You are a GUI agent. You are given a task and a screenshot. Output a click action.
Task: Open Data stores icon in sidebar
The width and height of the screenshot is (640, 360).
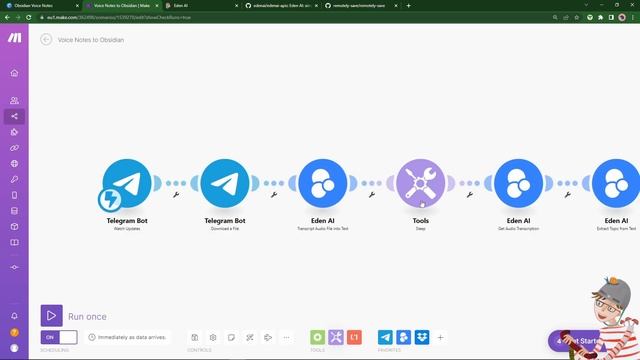pos(14,211)
